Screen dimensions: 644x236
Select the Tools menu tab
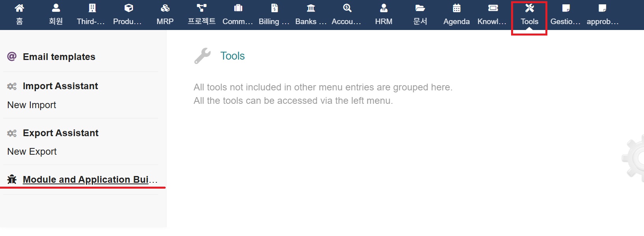529,15
